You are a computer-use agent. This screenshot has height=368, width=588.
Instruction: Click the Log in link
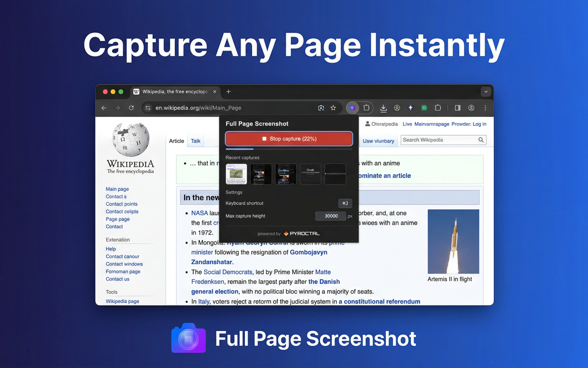point(479,124)
